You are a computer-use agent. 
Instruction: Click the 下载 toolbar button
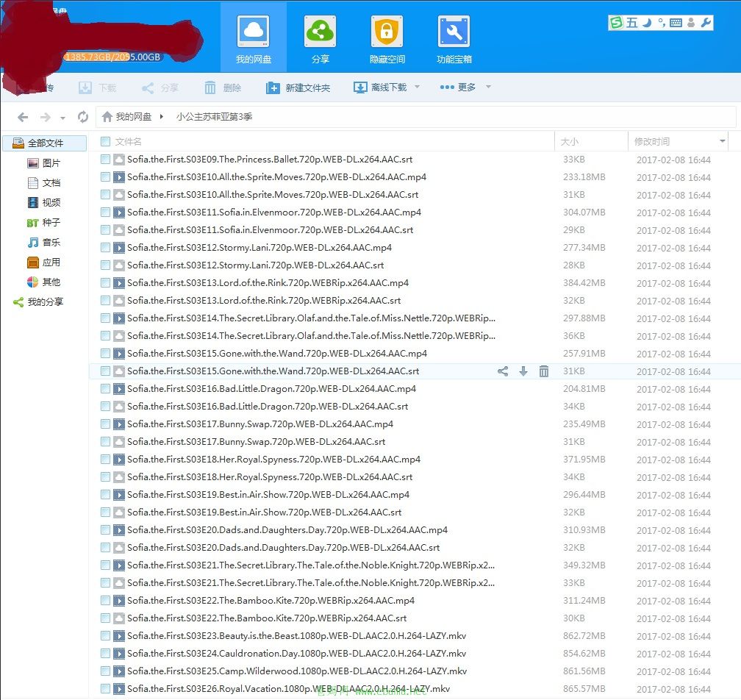pos(97,88)
